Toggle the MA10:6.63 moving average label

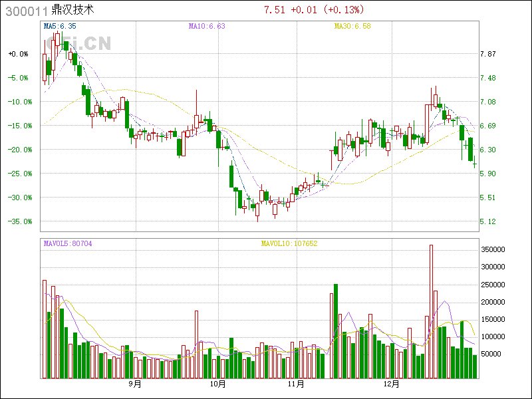207,27
